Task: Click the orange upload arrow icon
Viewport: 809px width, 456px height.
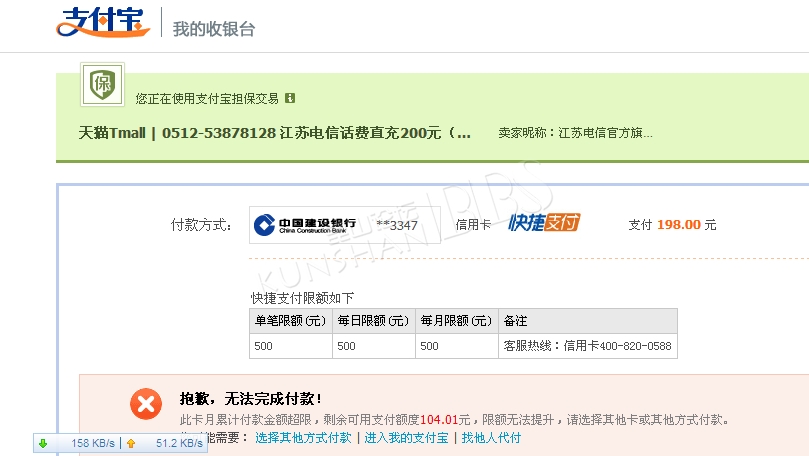Action: [x=131, y=443]
